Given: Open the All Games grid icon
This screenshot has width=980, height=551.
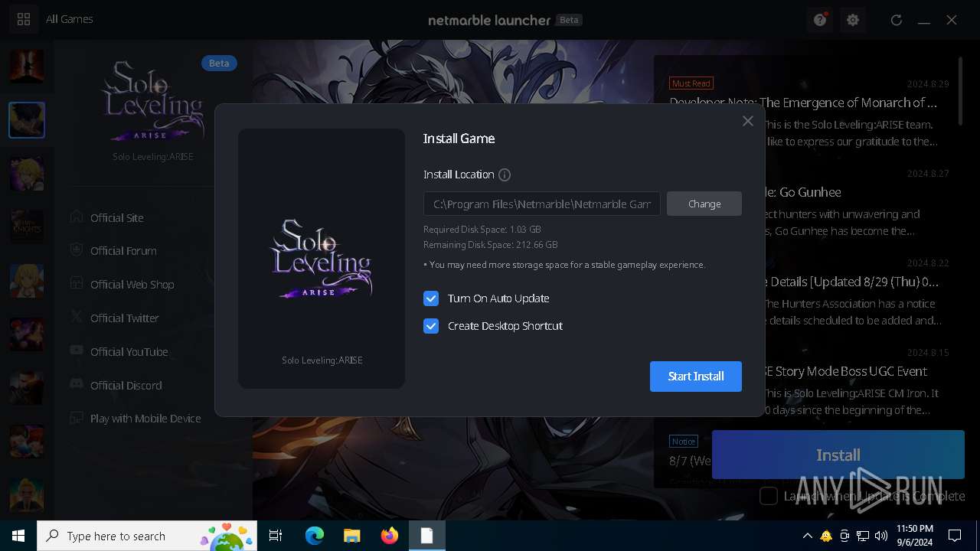Looking at the screenshot, I should point(24,19).
